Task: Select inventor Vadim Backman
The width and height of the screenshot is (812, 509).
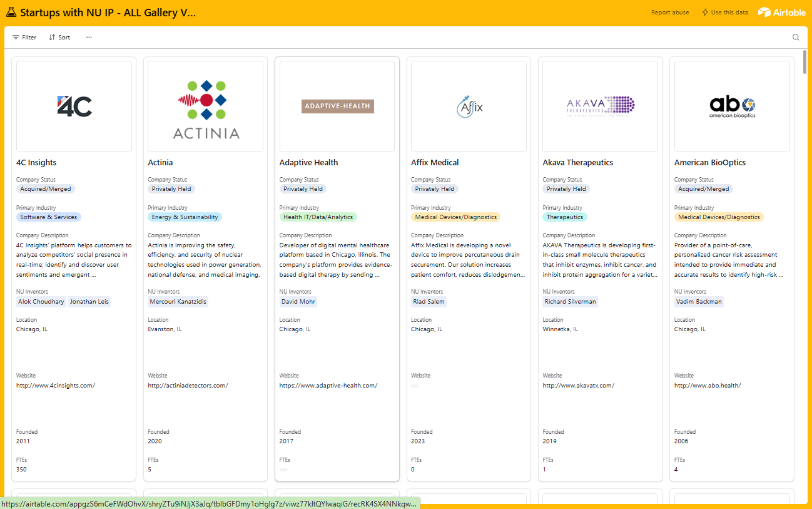Action: [x=699, y=302]
